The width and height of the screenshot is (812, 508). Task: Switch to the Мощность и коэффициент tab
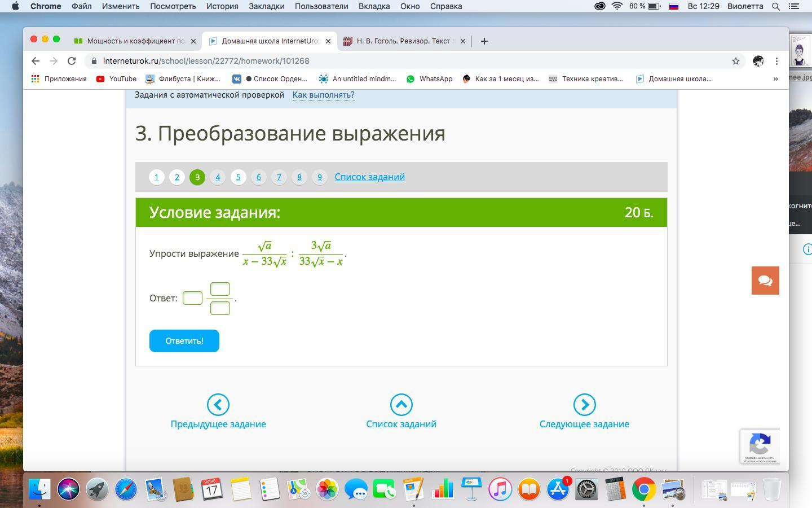134,41
